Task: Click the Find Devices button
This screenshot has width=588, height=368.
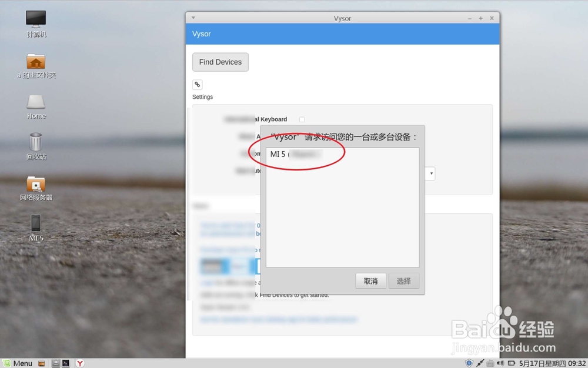Action: coord(220,62)
